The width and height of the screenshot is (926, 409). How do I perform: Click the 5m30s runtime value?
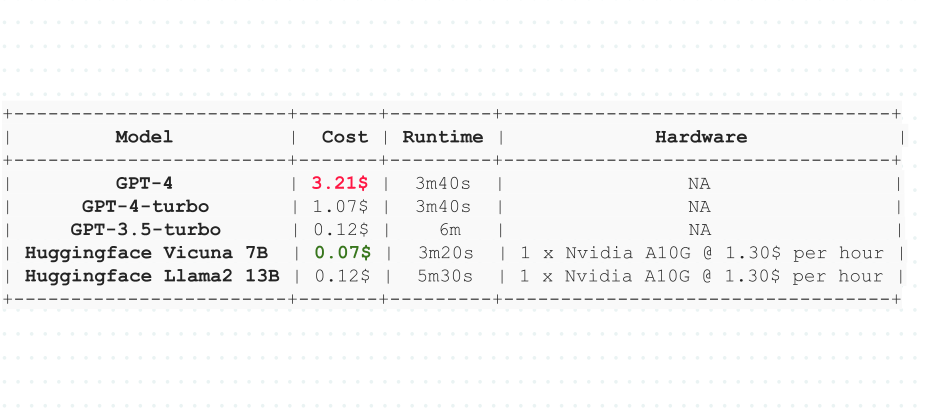tap(445, 275)
